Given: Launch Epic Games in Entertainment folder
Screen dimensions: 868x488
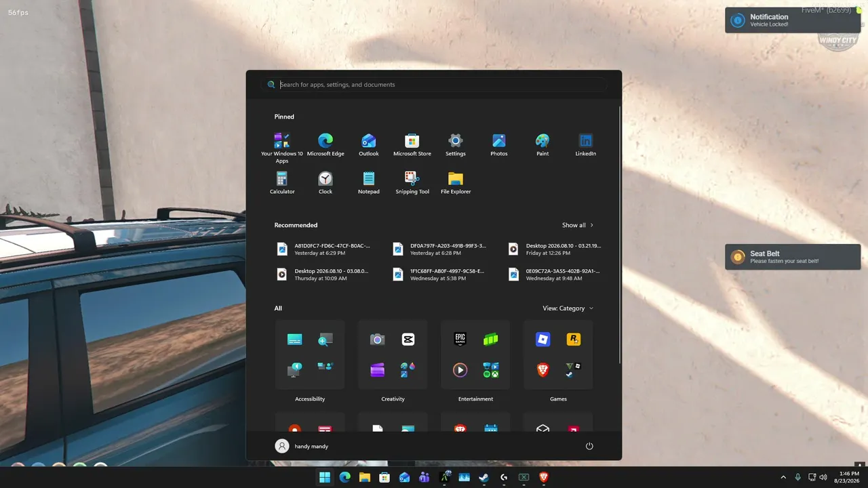Looking at the screenshot, I should pos(460,339).
